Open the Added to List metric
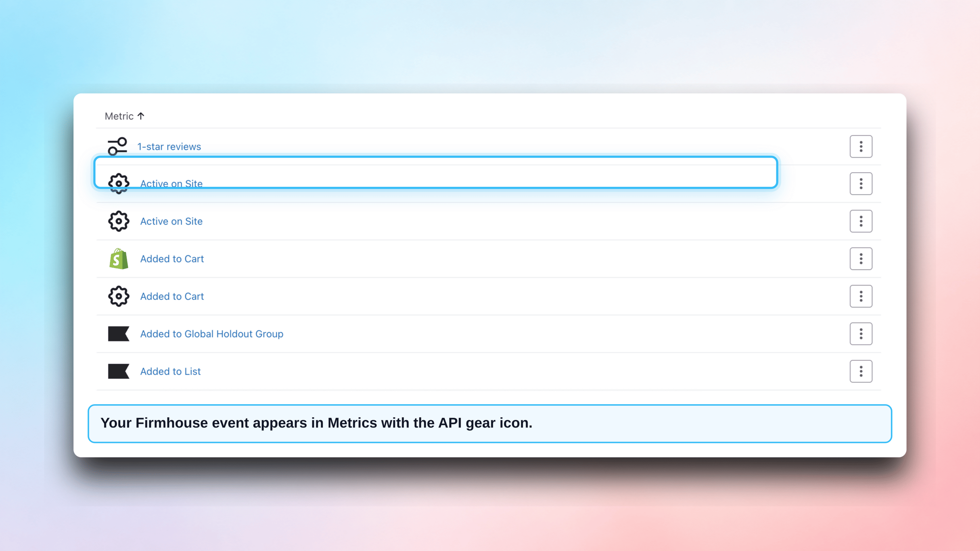 click(x=170, y=371)
